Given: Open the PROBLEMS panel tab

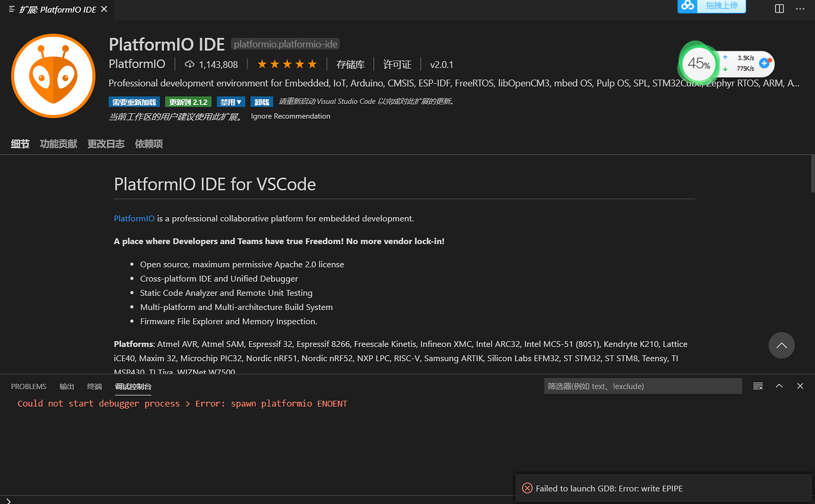Looking at the screenshot, I should (28, 387).
